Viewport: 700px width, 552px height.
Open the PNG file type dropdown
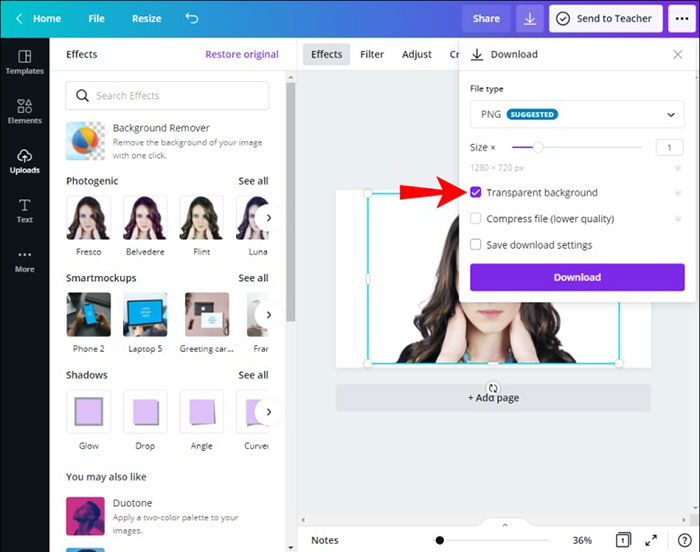[x=577, y=115]
